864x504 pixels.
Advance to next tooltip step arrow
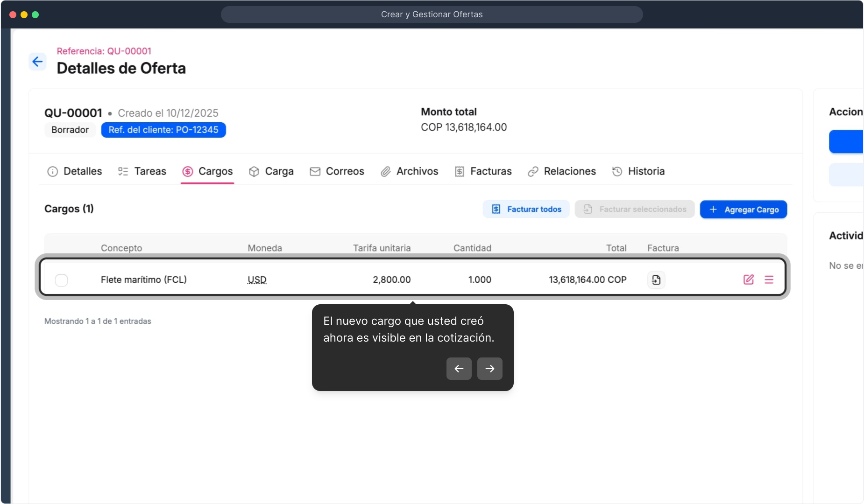(489, 369)
